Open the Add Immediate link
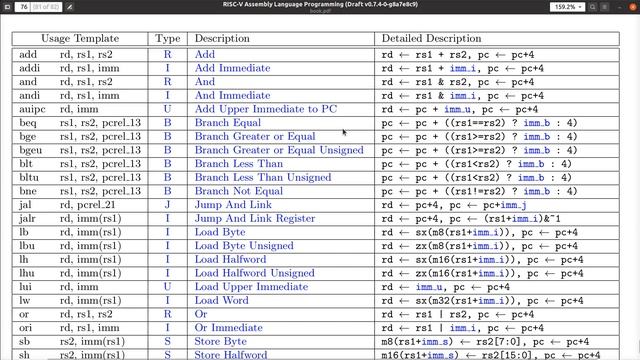 coord(232,68)
